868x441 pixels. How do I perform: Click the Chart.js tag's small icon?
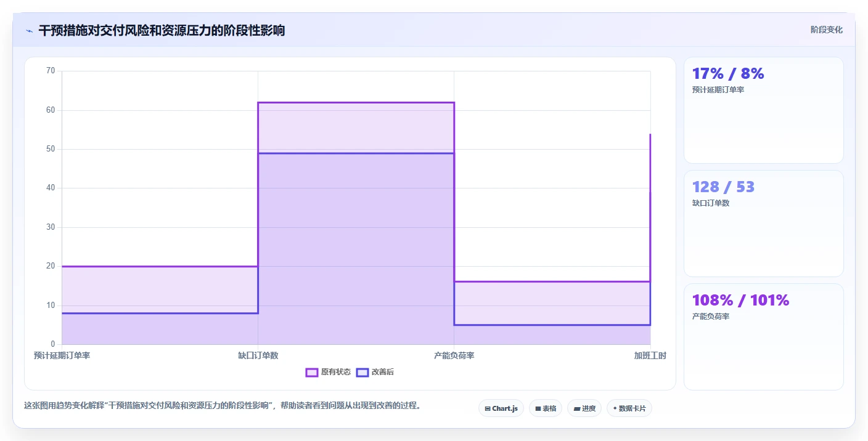pyautogui.click(x=488, y=408)
